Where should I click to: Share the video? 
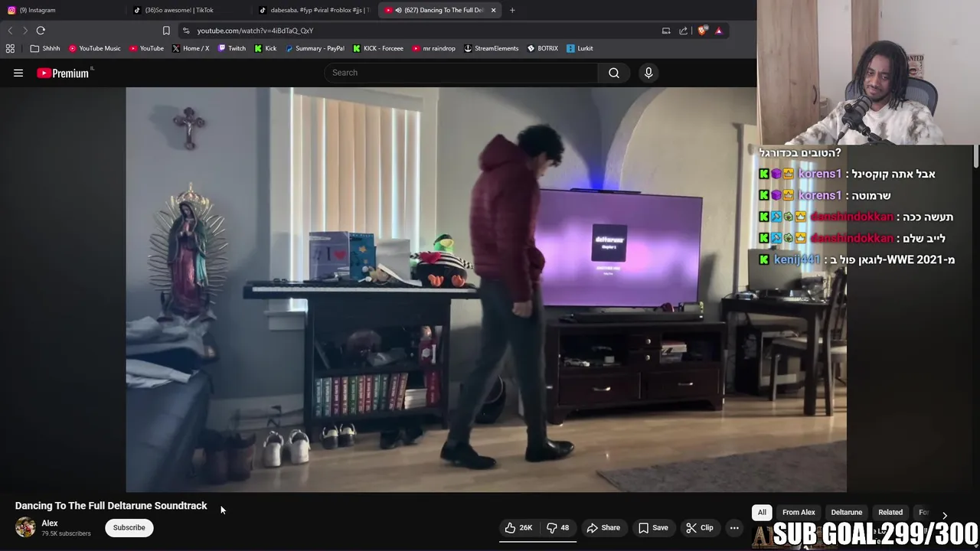(603, 527)
